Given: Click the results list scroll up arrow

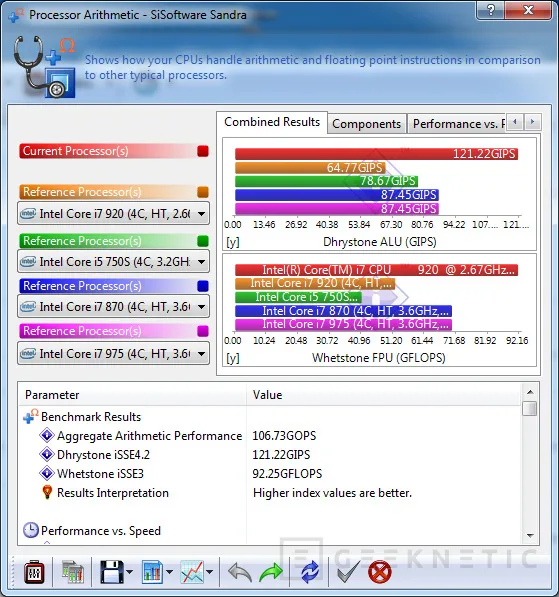Looking at the screenshot, I should pyautogui.click(x=530, y=392).
